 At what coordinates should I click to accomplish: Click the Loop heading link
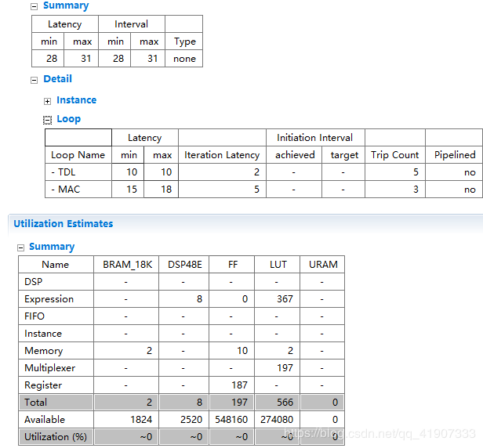point(69,119)
